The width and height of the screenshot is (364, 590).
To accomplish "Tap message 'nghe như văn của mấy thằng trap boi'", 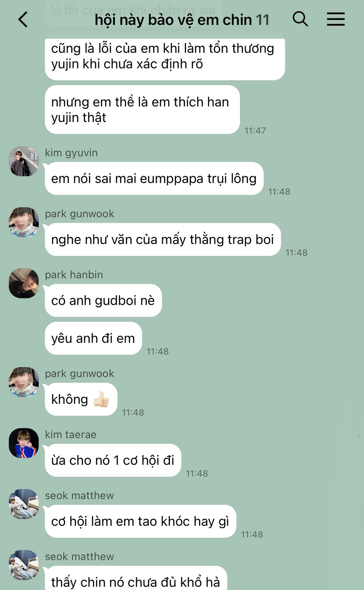I will 163,239.
